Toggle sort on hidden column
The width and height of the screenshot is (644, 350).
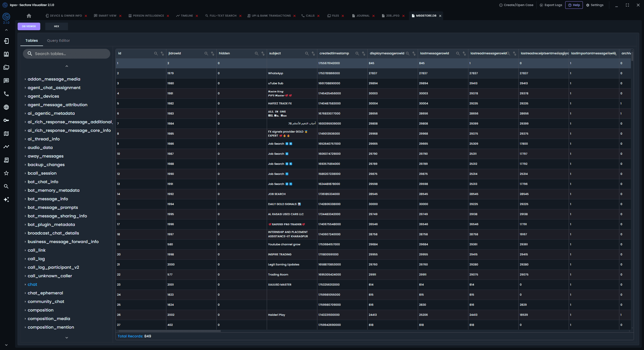point(263,54)
